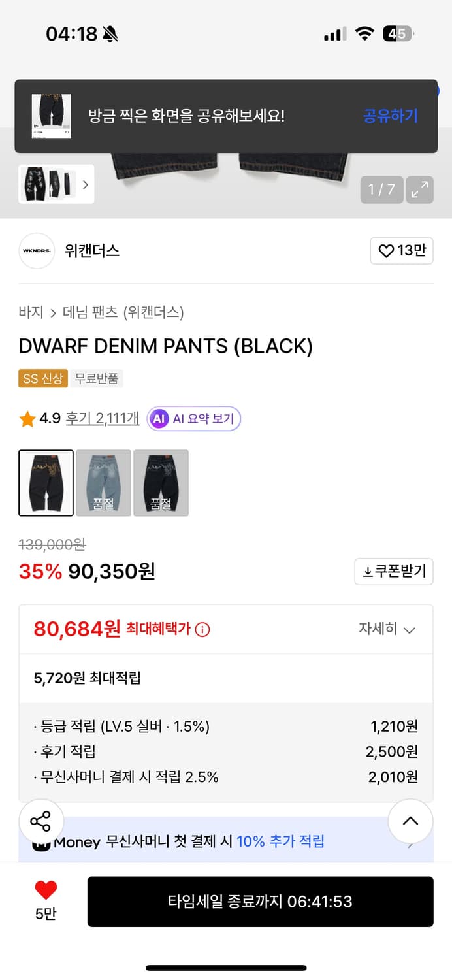The image size is (452, 980).
Task: Open the image thumbnail carousel arrow
Action: coord(86,184)
